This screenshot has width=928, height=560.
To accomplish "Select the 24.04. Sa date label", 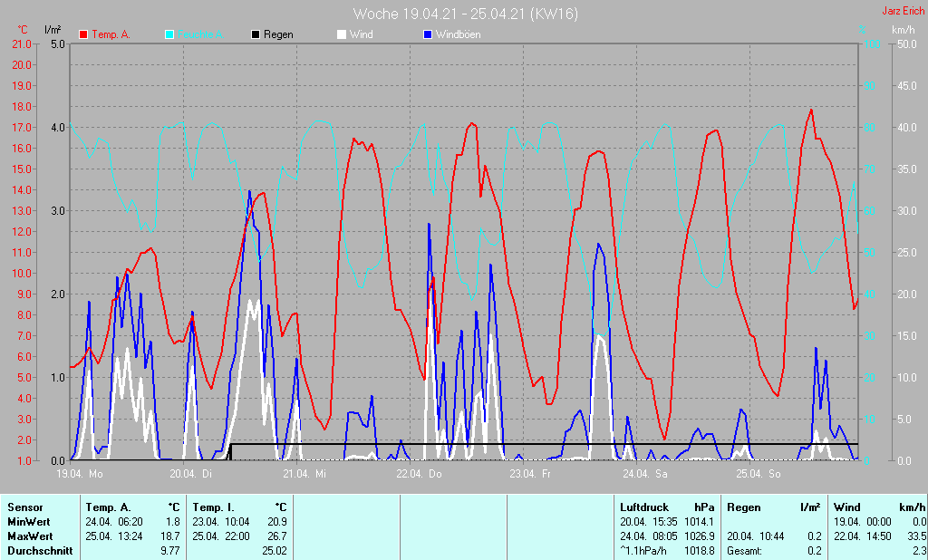I will coord(646,474).
